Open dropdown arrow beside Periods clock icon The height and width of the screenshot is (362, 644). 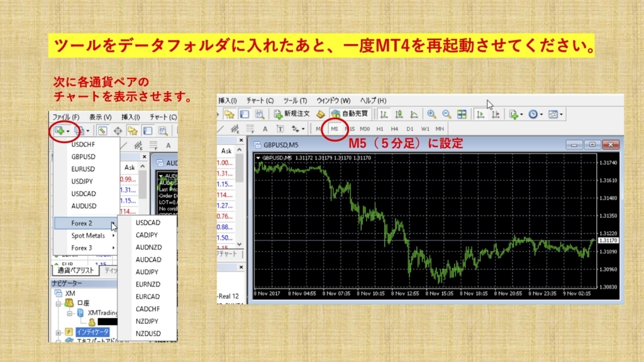click(x=541, y=114)
